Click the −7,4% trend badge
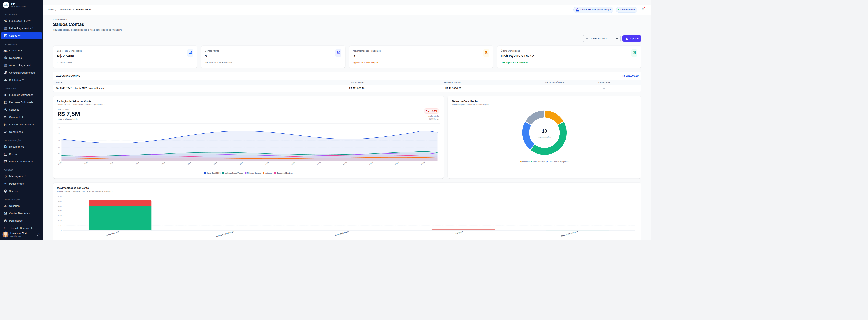Screen dimensions: 868x320 point(432,111)
